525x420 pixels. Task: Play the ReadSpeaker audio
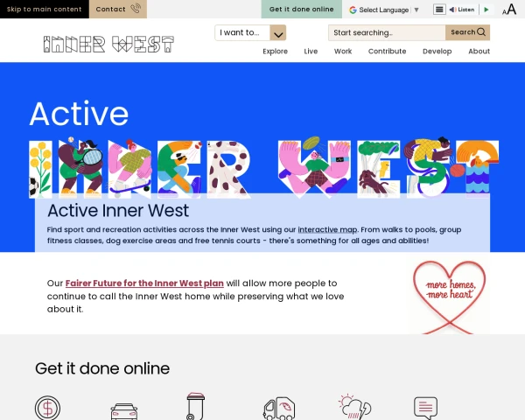(486, 10)
